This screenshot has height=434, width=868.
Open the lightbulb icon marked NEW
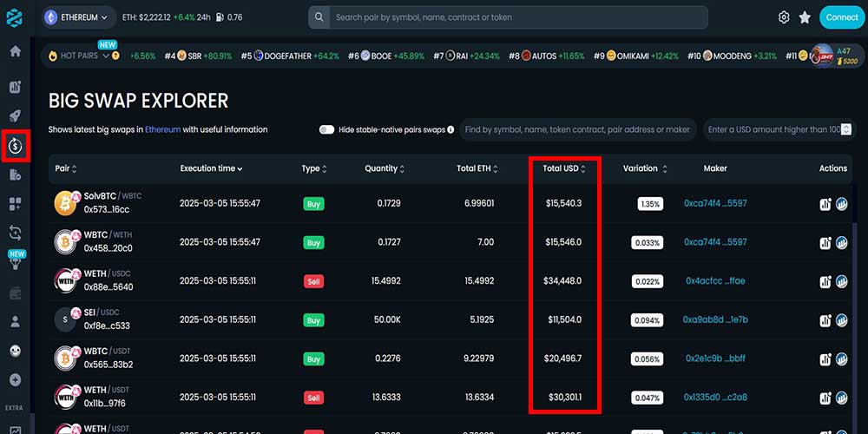[x=16, y=265]
